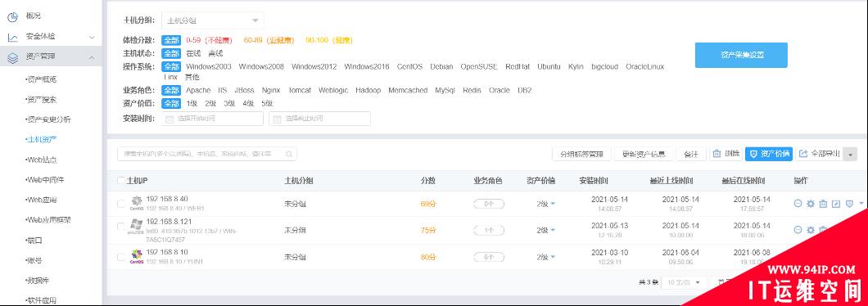Select 主机资产 in the sidebar
Viewport: 868px width, 306px height.
pos(41,139)
